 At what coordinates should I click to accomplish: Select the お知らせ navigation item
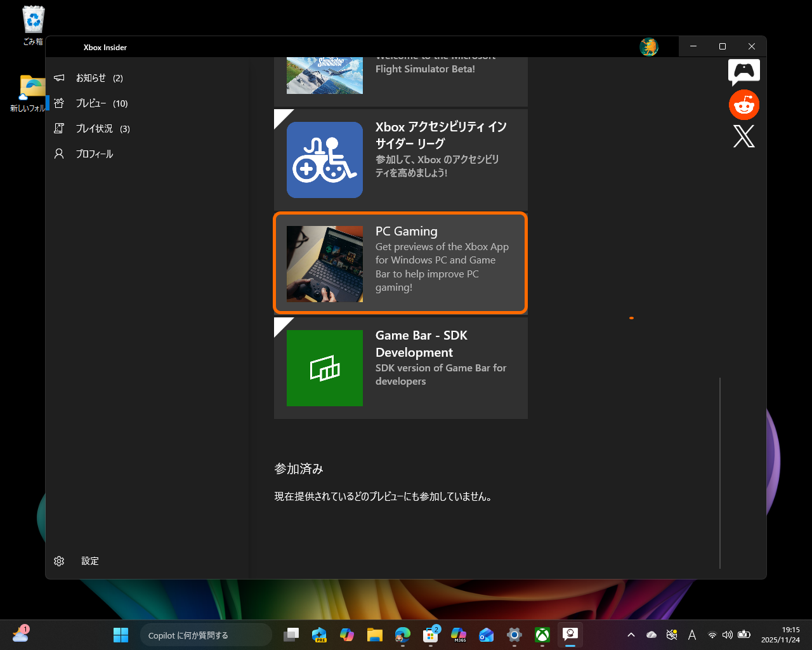[x=58, y=77]
